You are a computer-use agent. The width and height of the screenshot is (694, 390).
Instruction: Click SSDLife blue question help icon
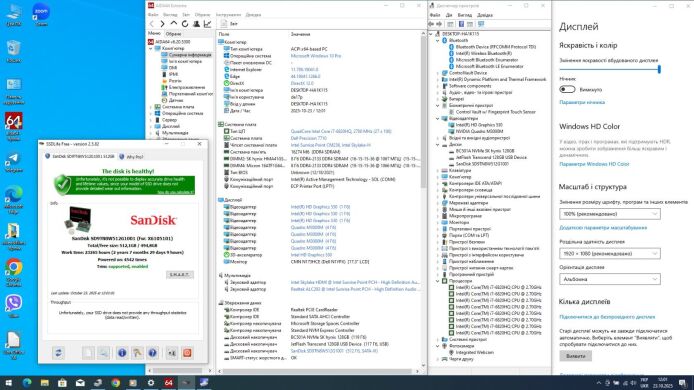click(x=152, y=353)
